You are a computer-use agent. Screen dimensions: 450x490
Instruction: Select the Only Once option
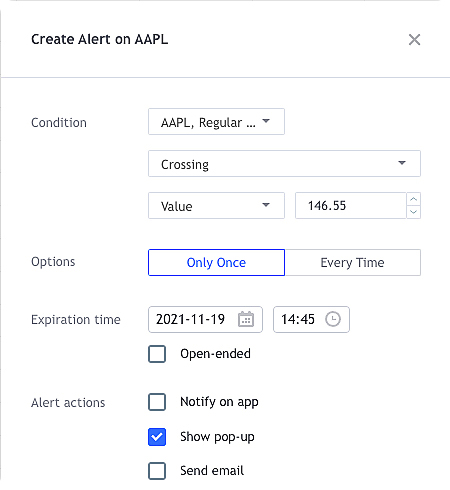216,262
